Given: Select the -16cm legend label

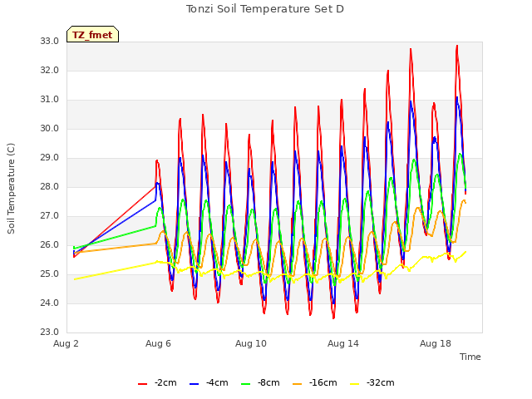Looking at the screenshot, I should pos(323,382).
